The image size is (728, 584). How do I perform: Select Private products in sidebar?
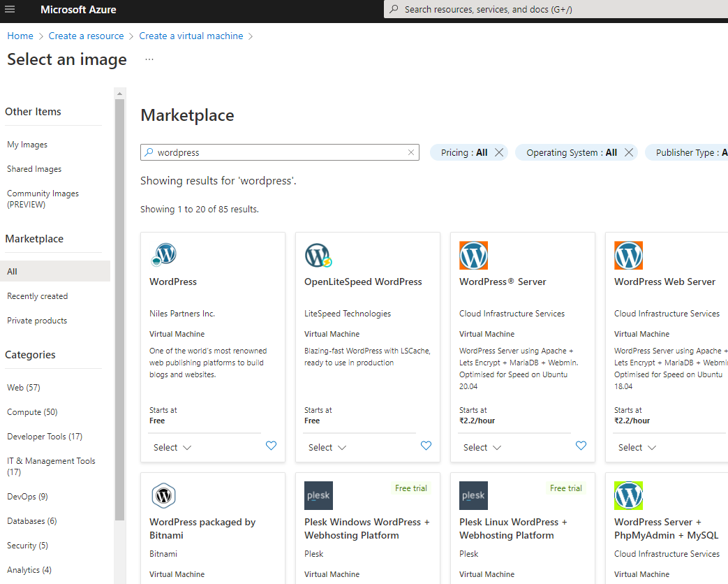37,321
